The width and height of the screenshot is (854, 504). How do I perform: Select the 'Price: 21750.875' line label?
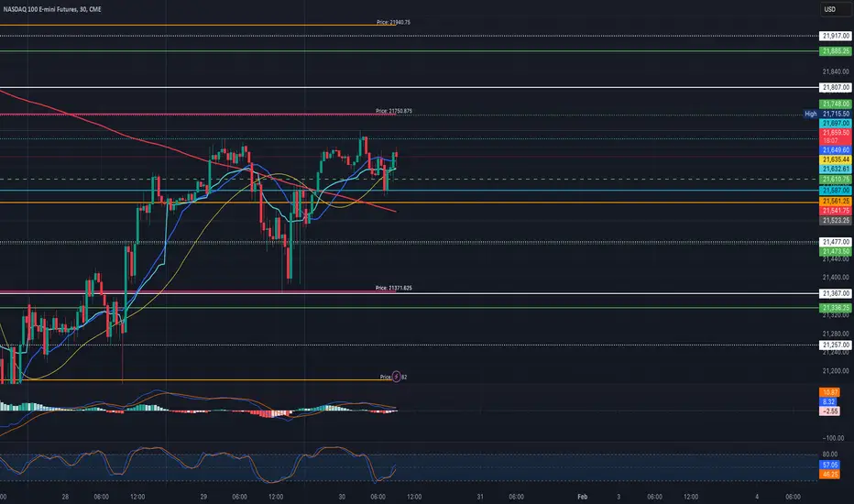click(394, 111)
